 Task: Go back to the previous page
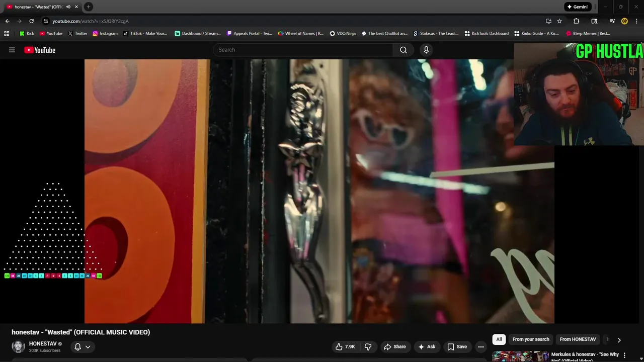click(x=7, y=21)
